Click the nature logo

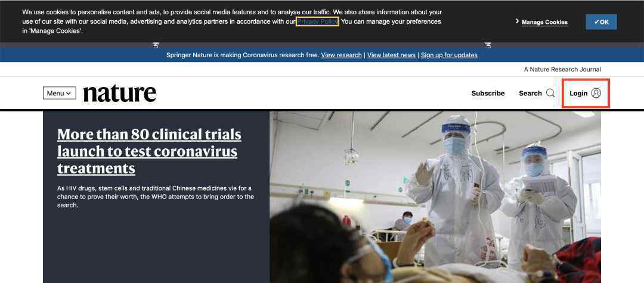119,94
